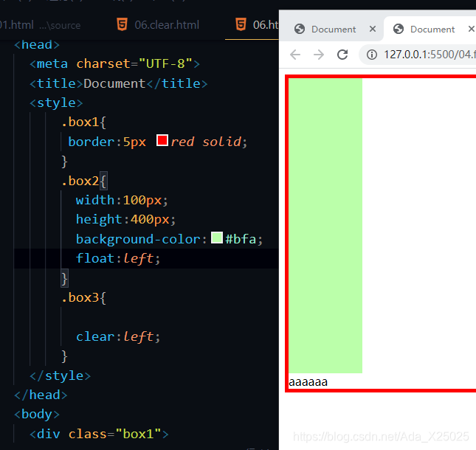Click globe favicon on first Document tab
Image resolution: width=476 pixels, height=450 pixels.
[x=300, y=29]
